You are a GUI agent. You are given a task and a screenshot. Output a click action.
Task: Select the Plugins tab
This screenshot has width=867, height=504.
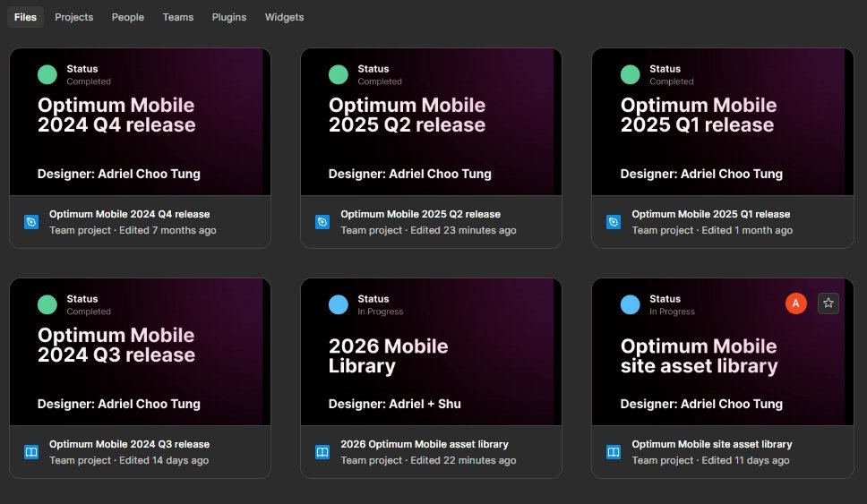click(x=229, y=17)
